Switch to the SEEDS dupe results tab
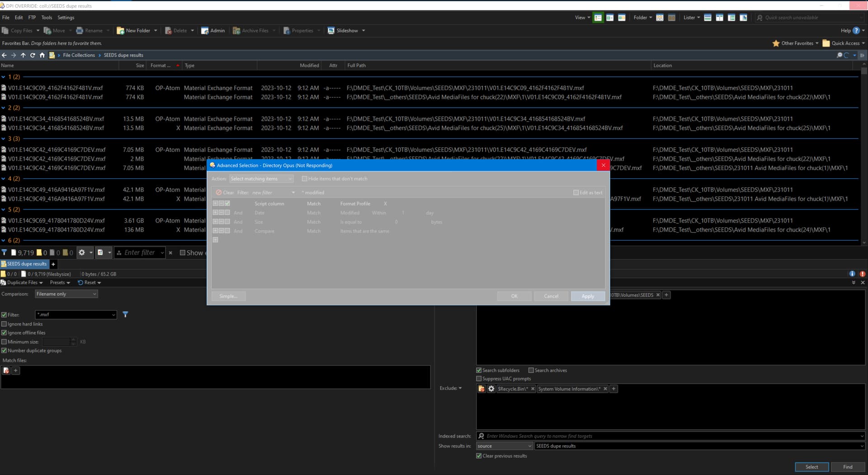 tap(26, 264)
